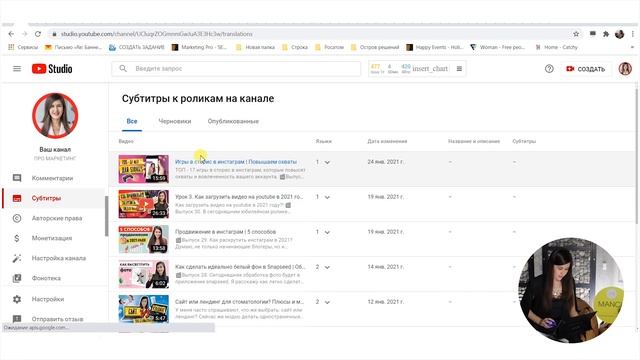
Task: Click the Chrome profile avatar in toolbar
Action: [x=619, y=34]
